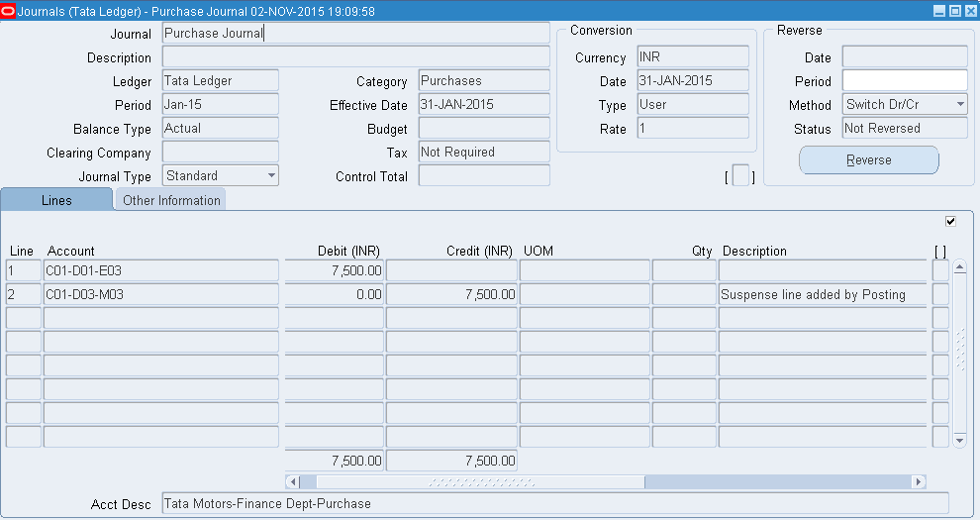
Task: Click the horizontal scrollbar right arrow
Action: [919, 481]
